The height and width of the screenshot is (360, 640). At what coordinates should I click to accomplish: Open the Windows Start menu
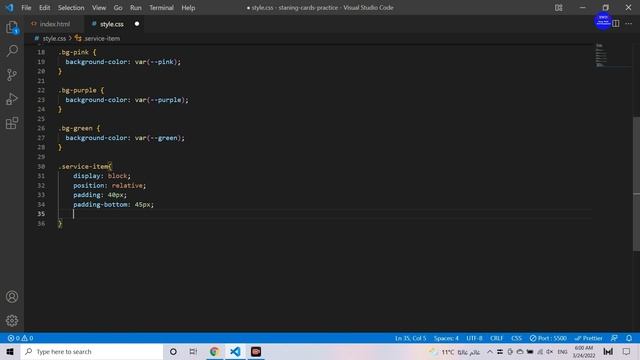tap(10, 351)
